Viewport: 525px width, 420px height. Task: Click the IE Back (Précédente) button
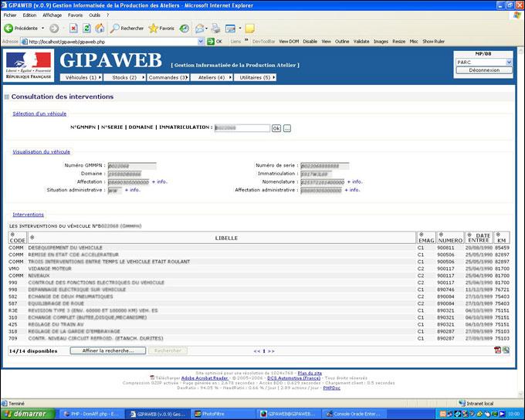[22, 29]
